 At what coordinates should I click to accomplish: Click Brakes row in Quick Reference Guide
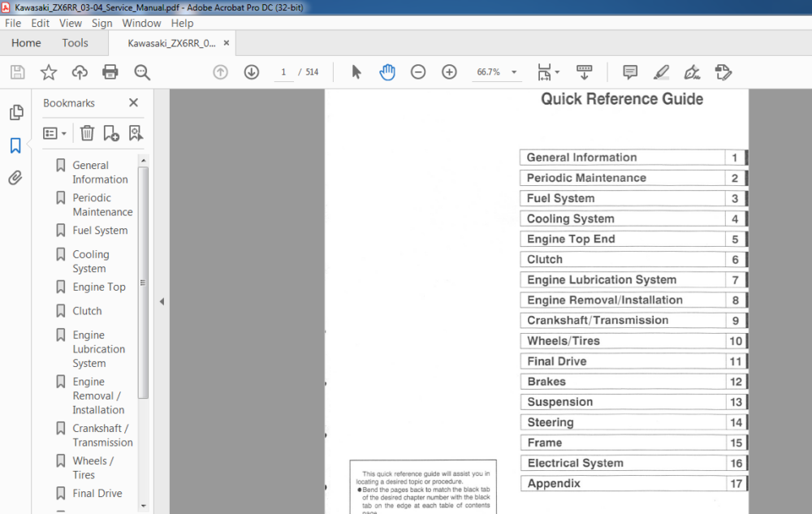click(633, 382)
